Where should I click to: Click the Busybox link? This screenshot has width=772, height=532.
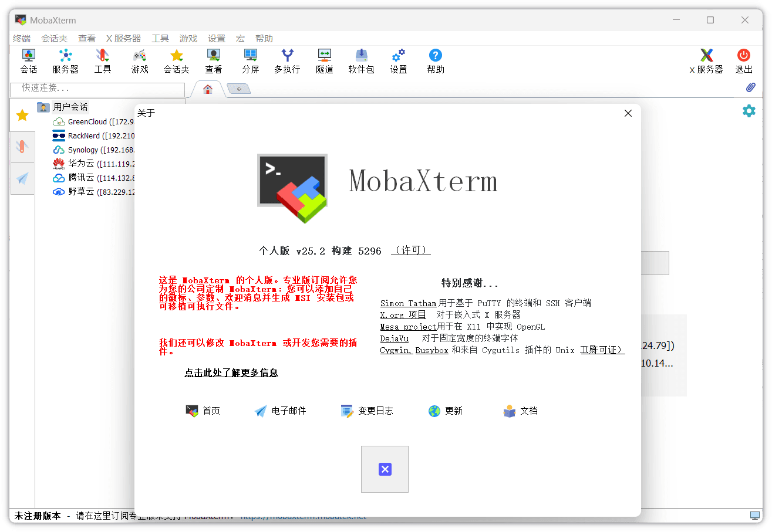[x=432, y=350]
